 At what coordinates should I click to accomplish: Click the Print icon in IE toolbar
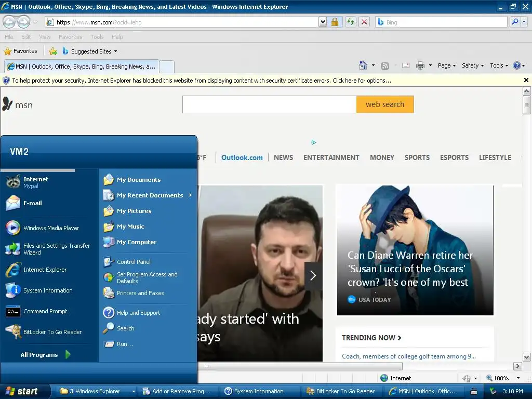[x=420, y=65]
